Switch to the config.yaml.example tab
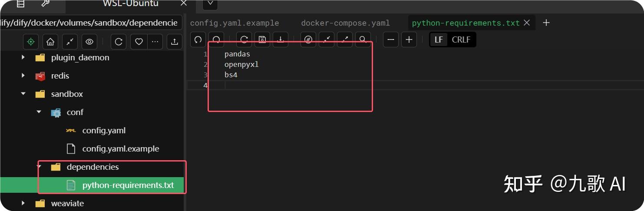Screen dimensions: 644x211 pyautogui.click(x=234, y=23)
